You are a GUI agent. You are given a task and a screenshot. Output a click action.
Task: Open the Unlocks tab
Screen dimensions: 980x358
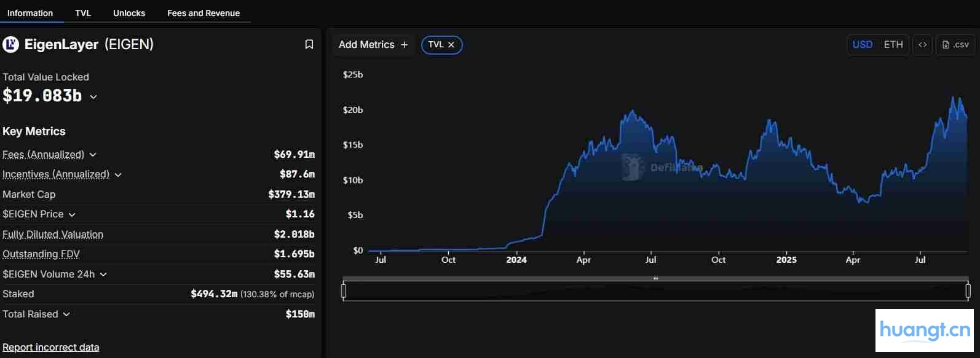pos(129,13)
